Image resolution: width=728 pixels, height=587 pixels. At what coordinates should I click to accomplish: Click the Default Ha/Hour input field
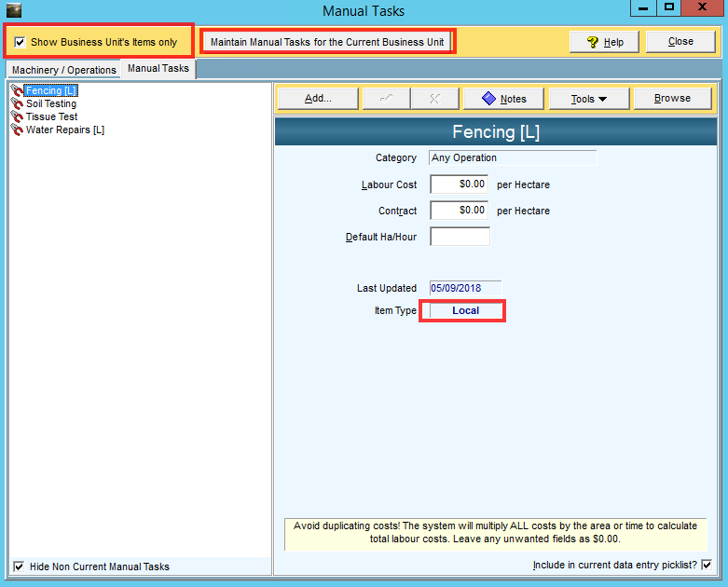click(460, 237)
